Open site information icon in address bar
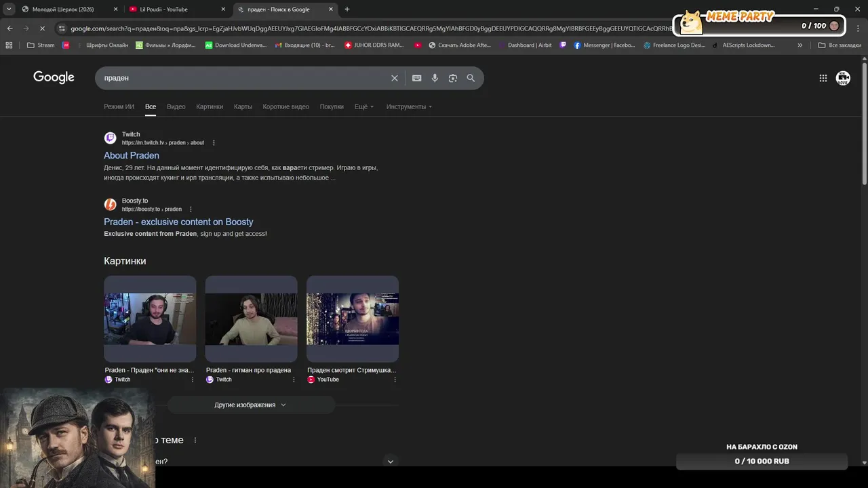Screen dimensions: 868x488 click(62, 28)
